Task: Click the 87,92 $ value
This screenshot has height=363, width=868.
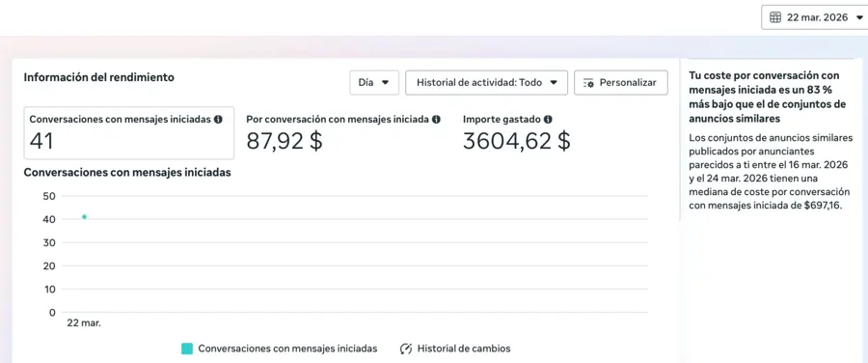Action: point(285,141)
